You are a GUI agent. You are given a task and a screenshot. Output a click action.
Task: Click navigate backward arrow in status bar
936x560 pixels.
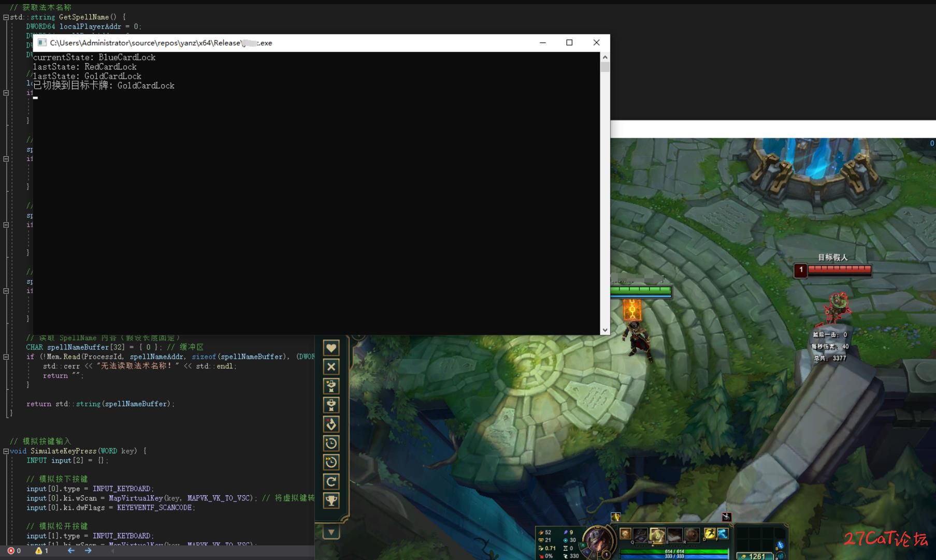71,551
